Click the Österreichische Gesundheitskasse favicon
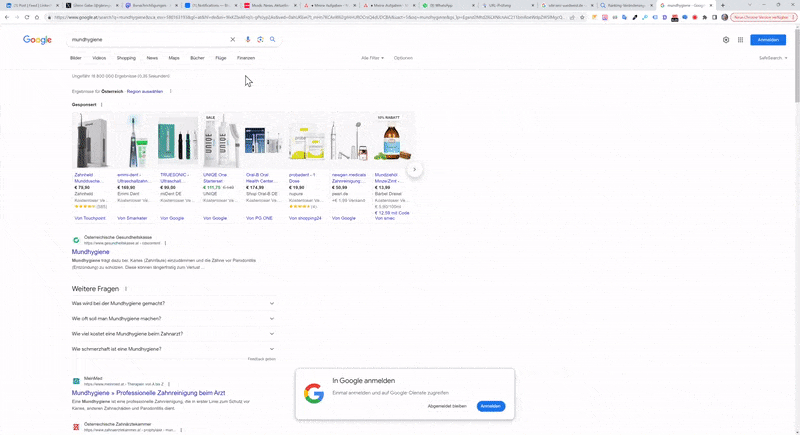 76,240
